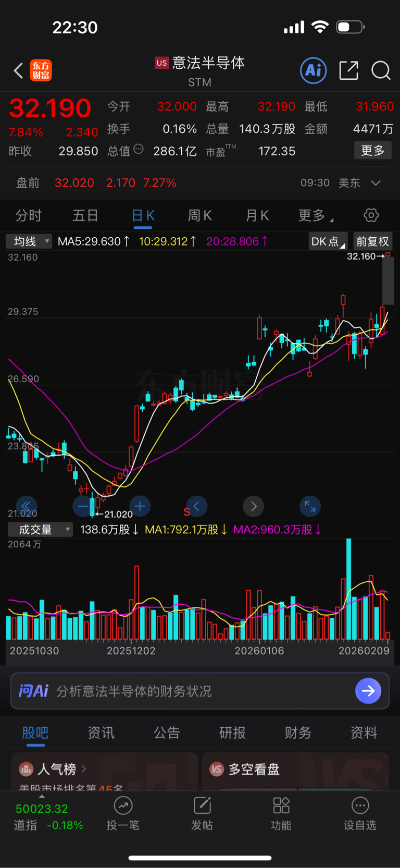This screenshot has height=868, width=400.
Task: Expand 更多 chart period menu
Action: tap(316, 215)
